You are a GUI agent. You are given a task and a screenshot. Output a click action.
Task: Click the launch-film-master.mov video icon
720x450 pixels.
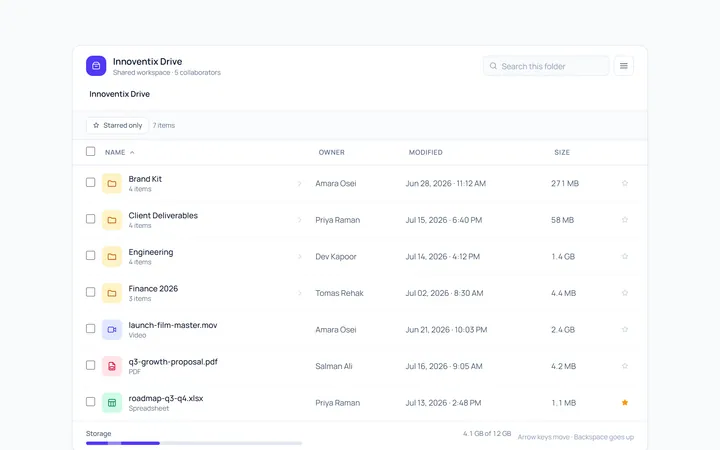pos(112,329)
